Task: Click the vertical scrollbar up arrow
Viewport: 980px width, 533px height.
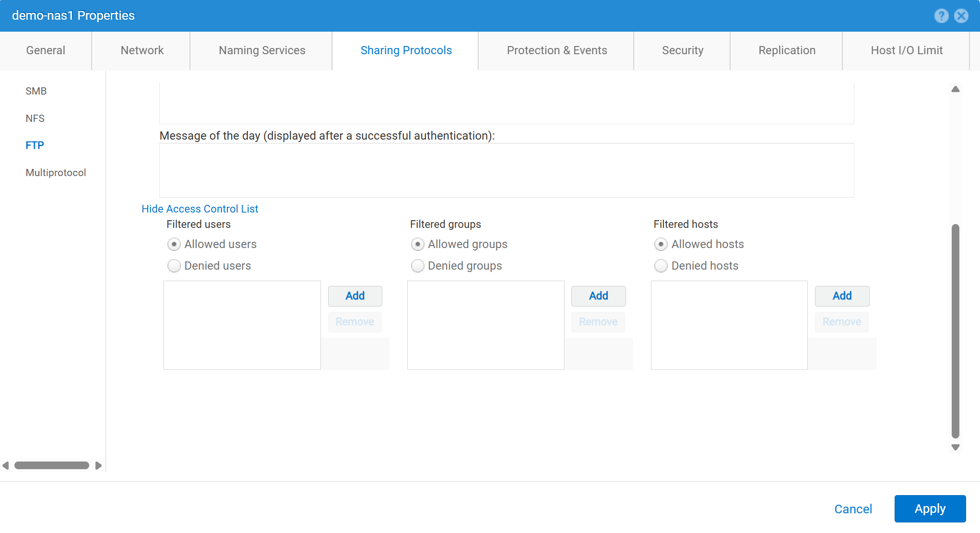Action: pos(955,89)
